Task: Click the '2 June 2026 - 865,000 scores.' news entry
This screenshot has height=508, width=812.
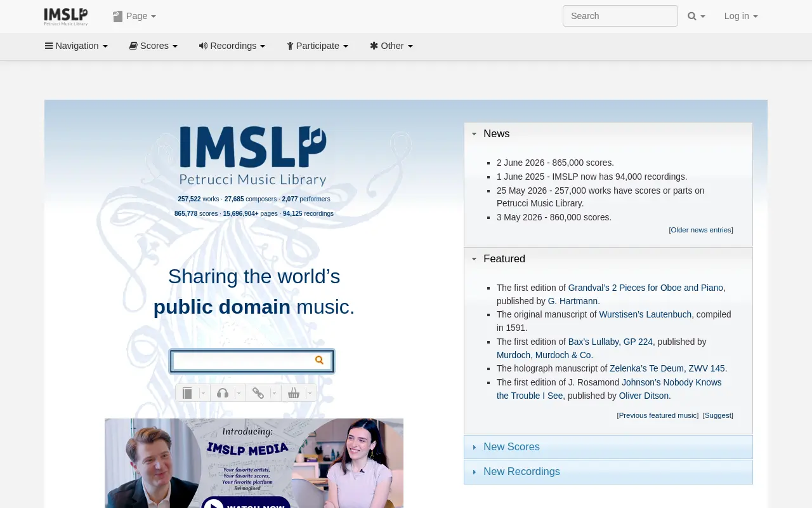Action: point(555,163)
